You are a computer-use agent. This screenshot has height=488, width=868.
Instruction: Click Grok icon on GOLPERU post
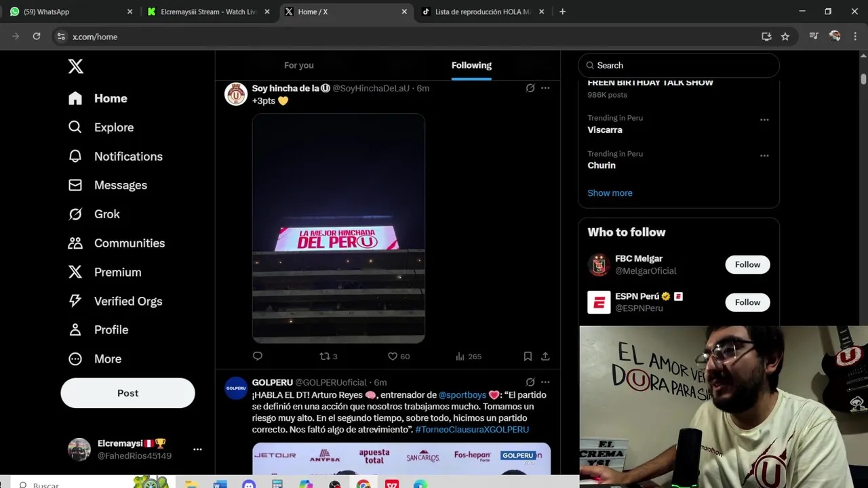tap(530, 382)
